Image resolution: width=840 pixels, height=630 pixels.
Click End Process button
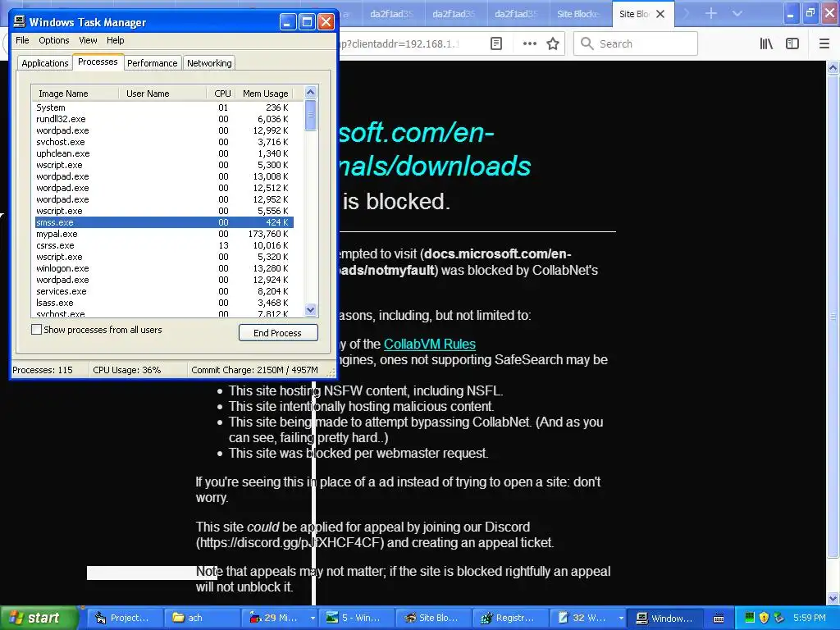(277, 333)
